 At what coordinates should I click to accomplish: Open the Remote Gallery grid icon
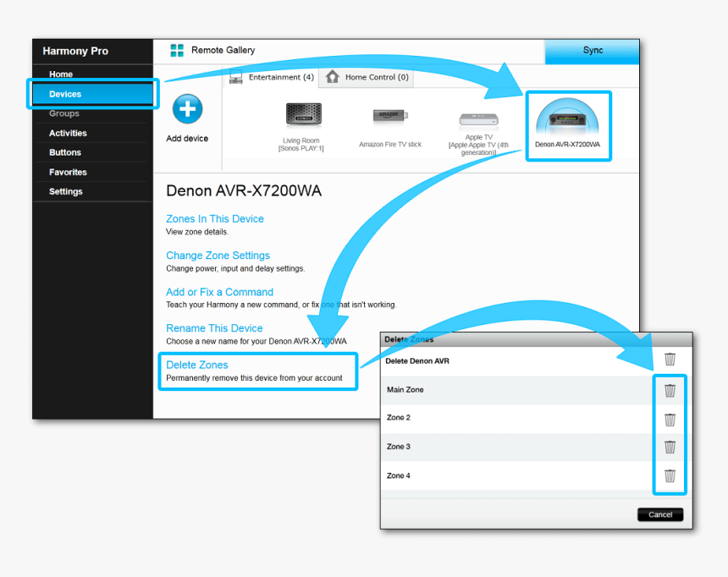coord(177,51)
